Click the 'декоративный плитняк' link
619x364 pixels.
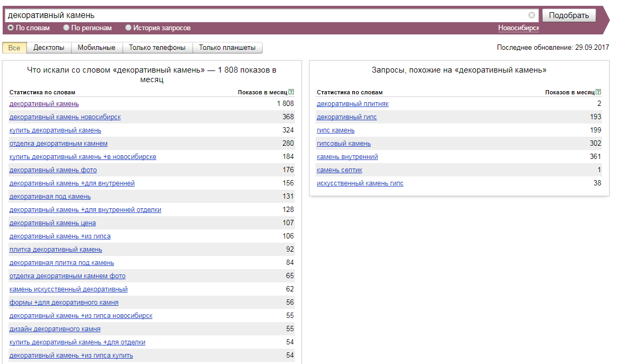point(353,104)
